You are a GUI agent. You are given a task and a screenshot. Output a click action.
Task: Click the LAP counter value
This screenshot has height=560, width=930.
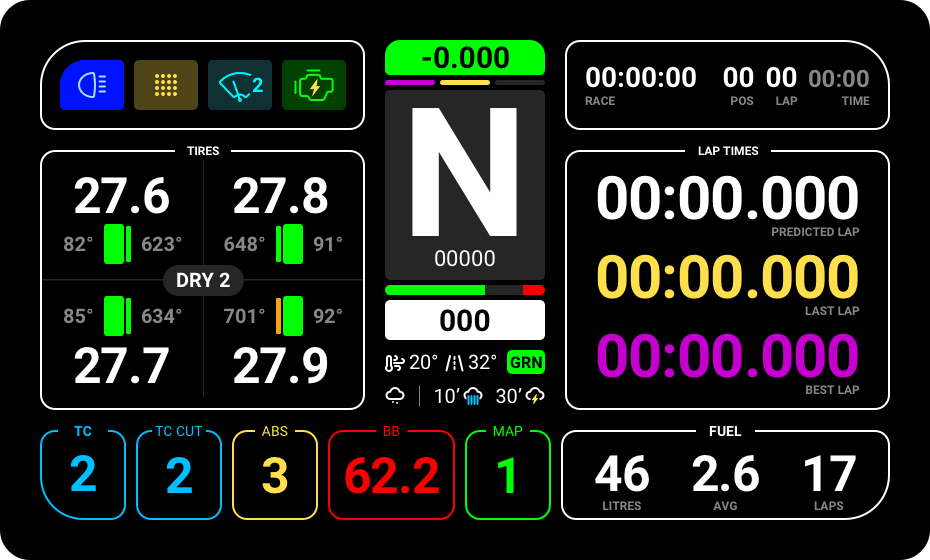point(781,78)
